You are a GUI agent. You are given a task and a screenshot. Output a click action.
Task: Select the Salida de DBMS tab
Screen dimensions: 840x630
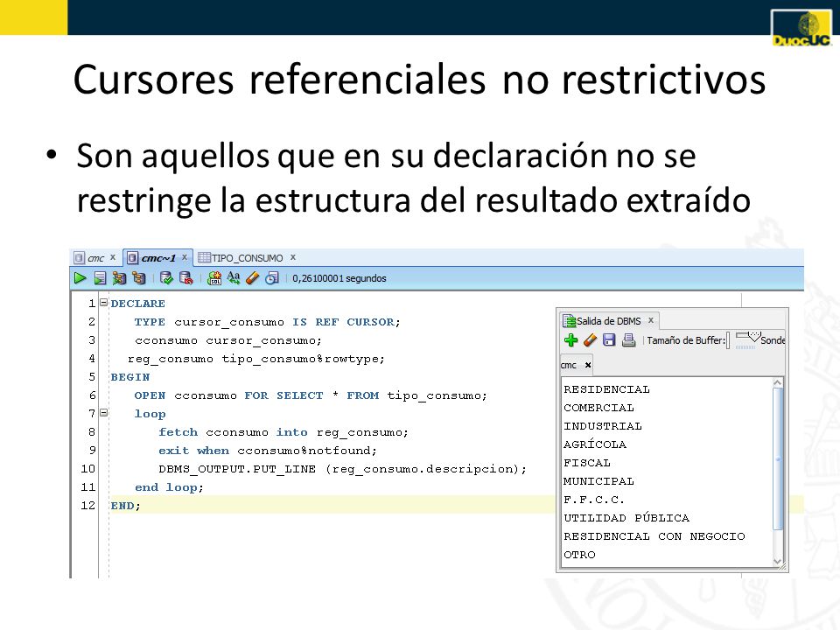[609, 321]
